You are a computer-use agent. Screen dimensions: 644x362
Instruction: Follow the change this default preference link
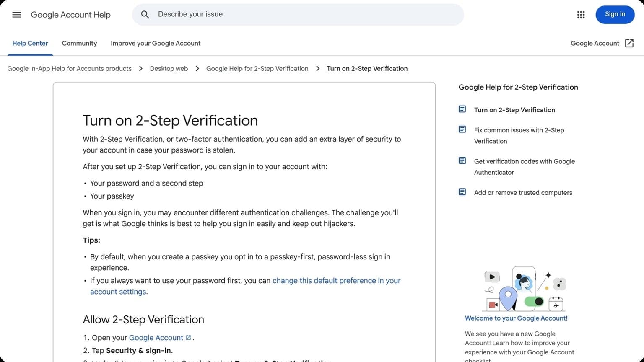point(336,281)
